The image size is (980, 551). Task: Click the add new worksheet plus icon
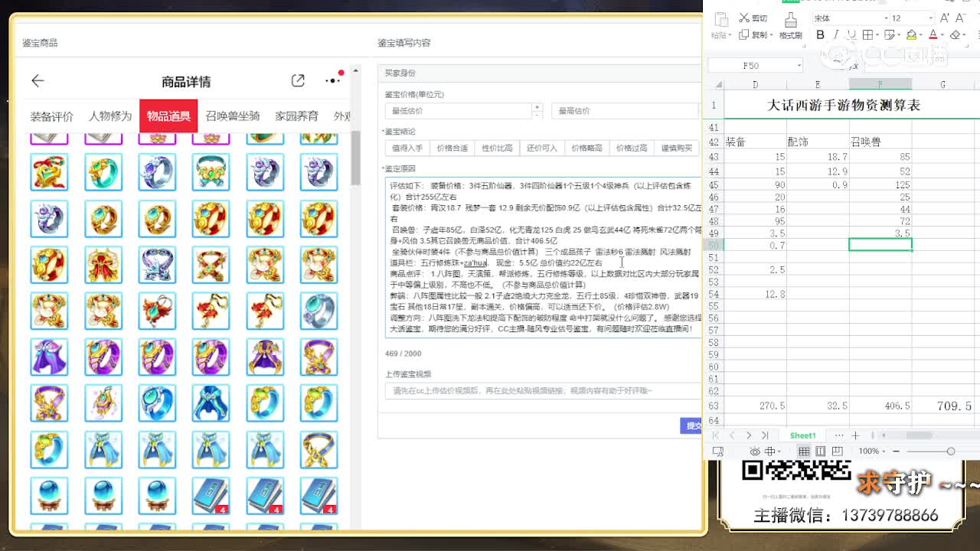pyautogui.click(x=855, y=435)
